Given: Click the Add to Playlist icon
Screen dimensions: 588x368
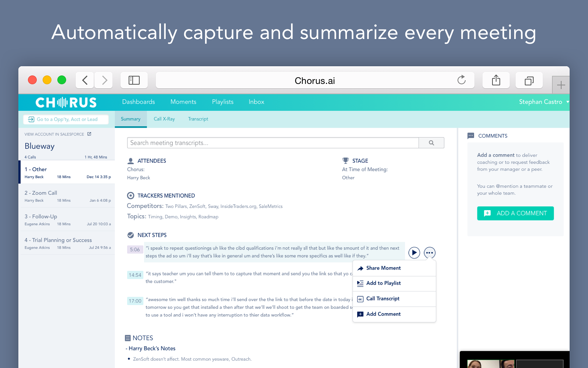Looking at the screenshot, I should click(361, 283).
